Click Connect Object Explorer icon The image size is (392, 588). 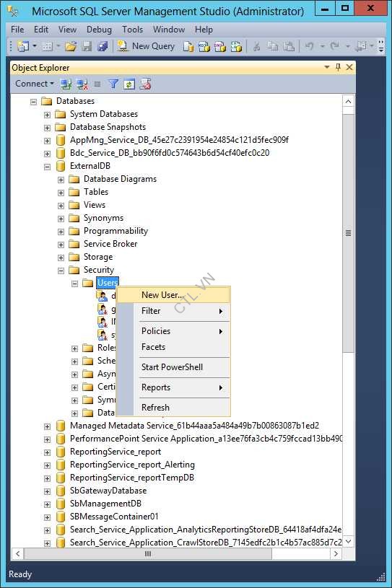[66, 84]
